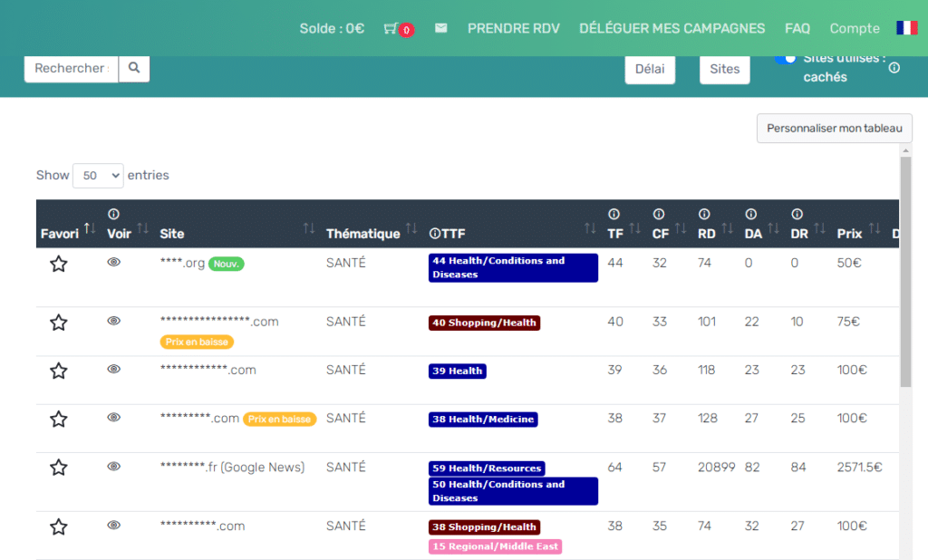Screen dimensions: 928x560
Task: Click the Délai filter button
Action: 650,69
